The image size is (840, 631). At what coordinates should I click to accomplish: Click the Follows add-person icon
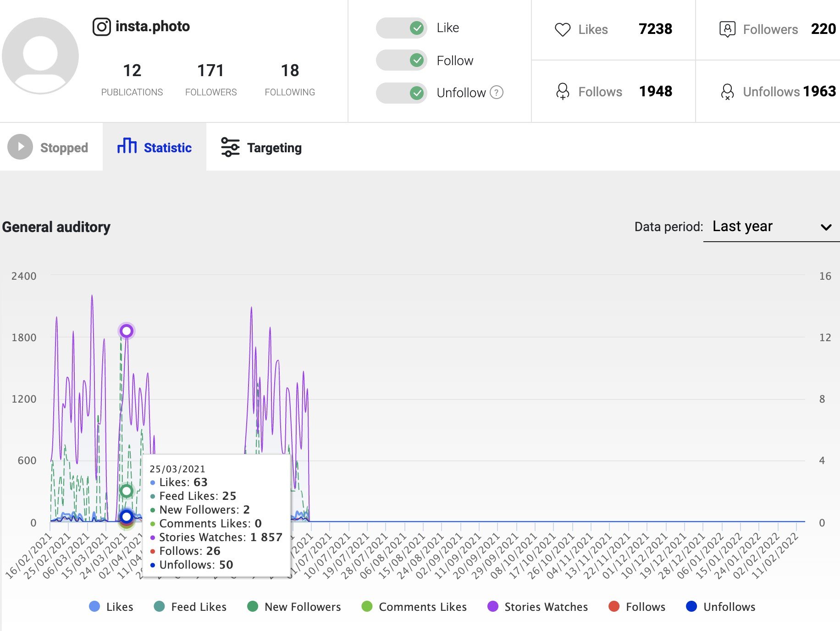563,91
